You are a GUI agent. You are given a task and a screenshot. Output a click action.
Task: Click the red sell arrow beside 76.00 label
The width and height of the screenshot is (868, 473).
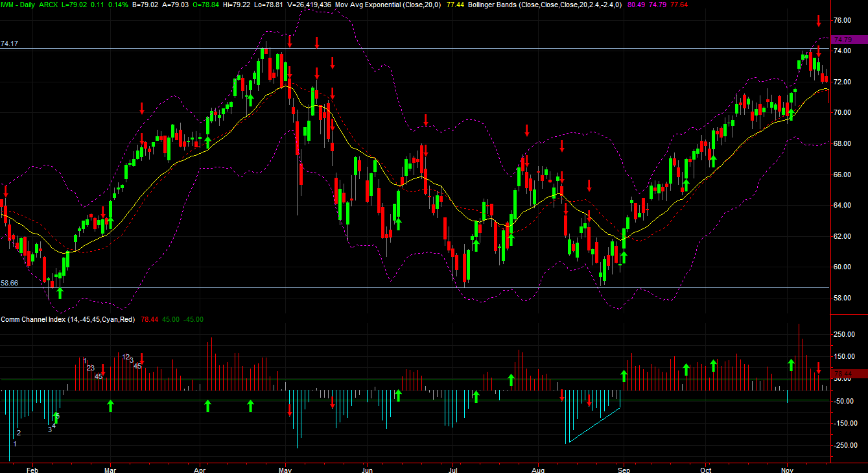[x=819, y=21]
